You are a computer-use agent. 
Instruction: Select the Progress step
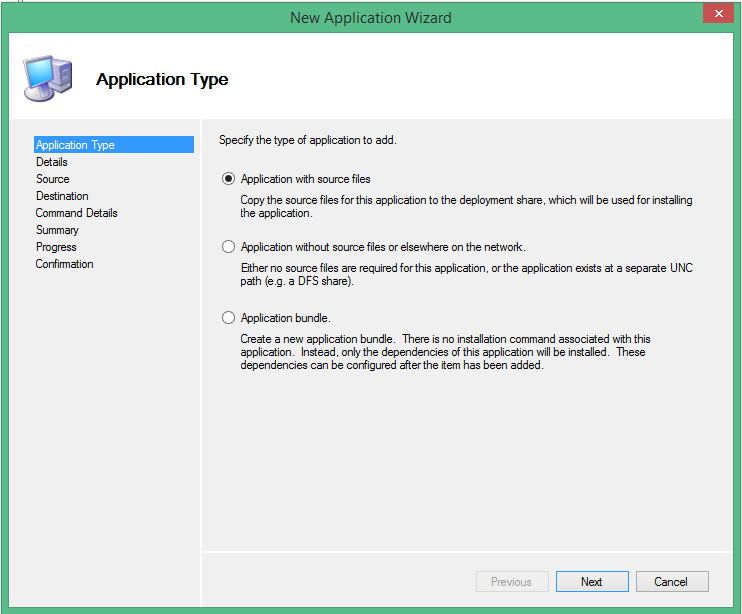(x=56, y=247)
